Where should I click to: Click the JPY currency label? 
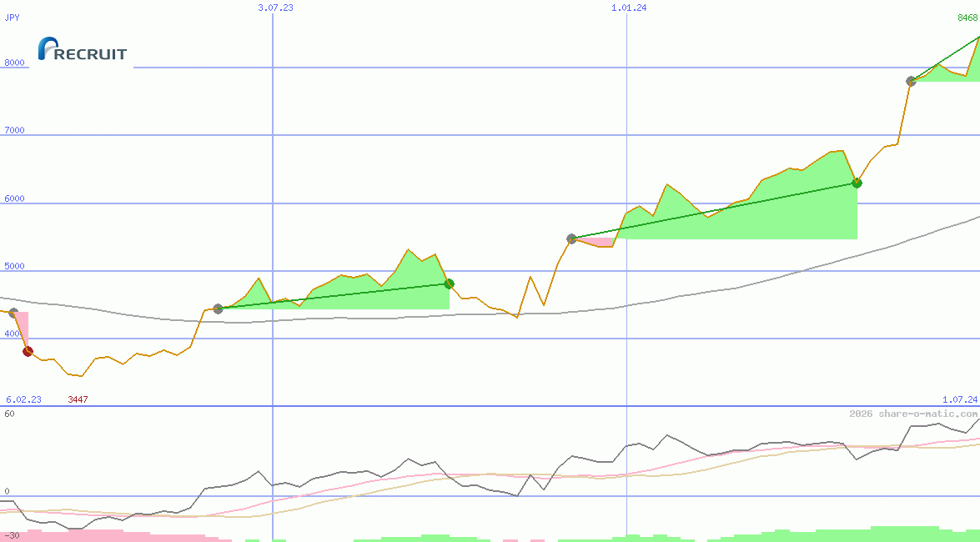[13, 17]
